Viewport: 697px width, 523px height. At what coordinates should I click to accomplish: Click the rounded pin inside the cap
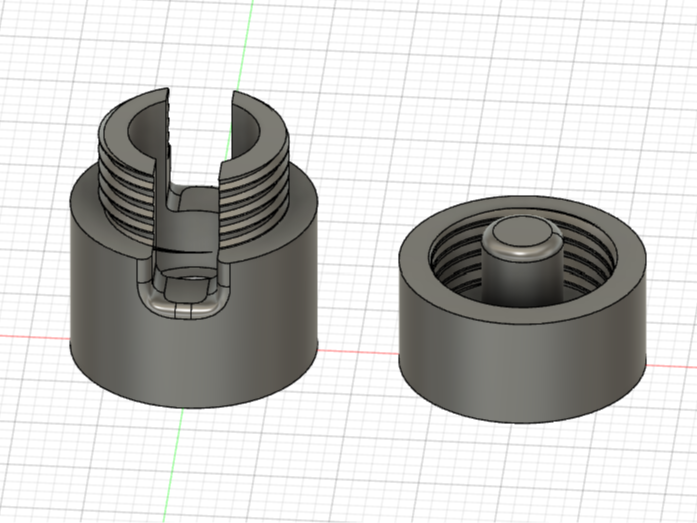pos(522,260)
